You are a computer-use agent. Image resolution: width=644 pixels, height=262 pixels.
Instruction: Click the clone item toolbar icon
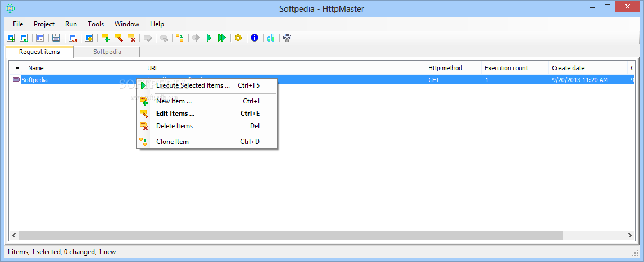179,38
